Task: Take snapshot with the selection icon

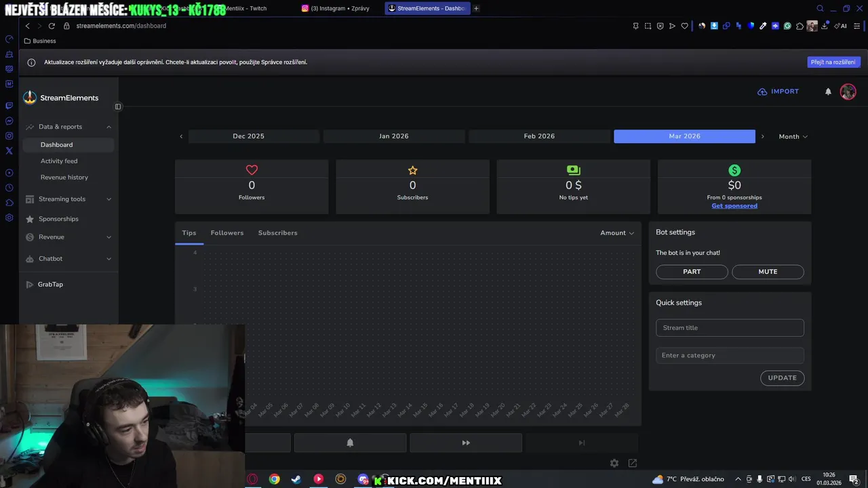Action: tap(648, 26)
